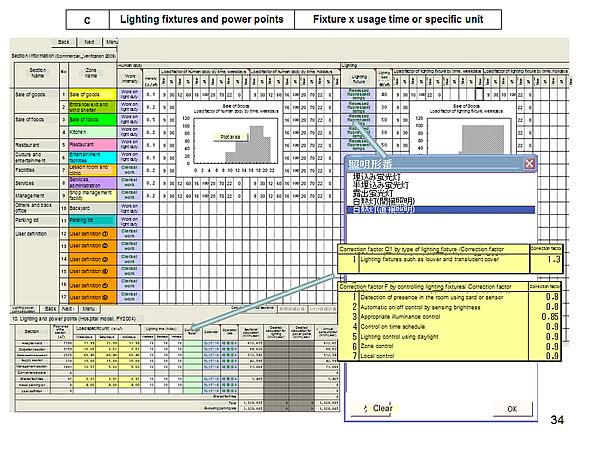
Task: Select the Lesson room and clinic zone
Action: [x=92, y=170]
